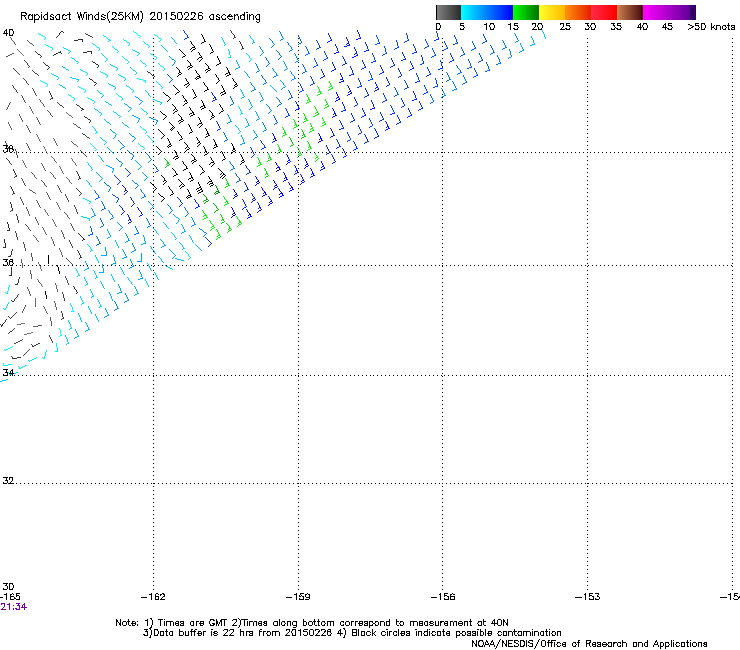Image resolution: width=740 pixels, height=650 pixels.
Task: Click the 'NOAA/NESDIS/Office of Research and Applications' credit
Action: (589, 644)
